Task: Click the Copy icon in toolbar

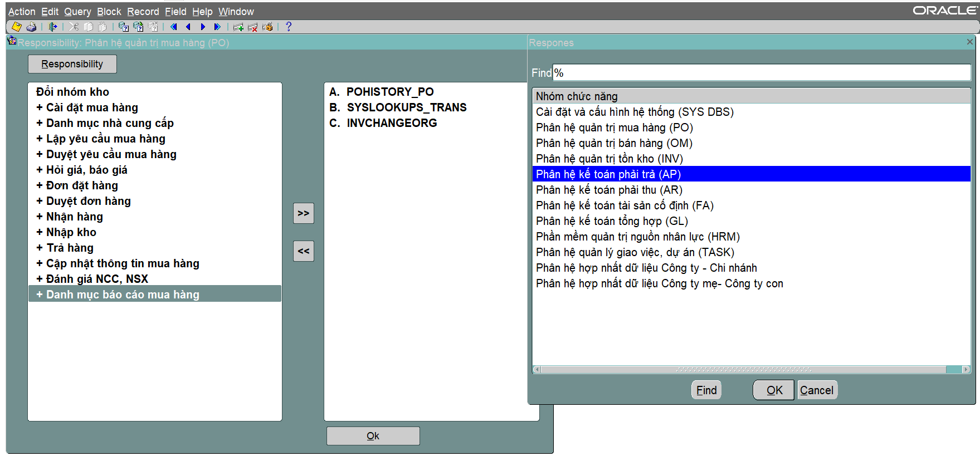Action: pos(88,27)
